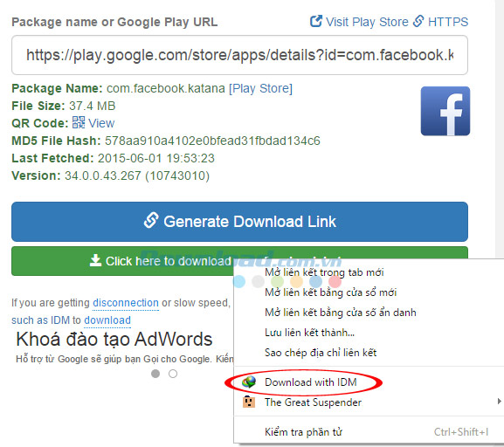Click the download arrow icon on the green button
Screen dimensions: 504x447
[95, 260]
